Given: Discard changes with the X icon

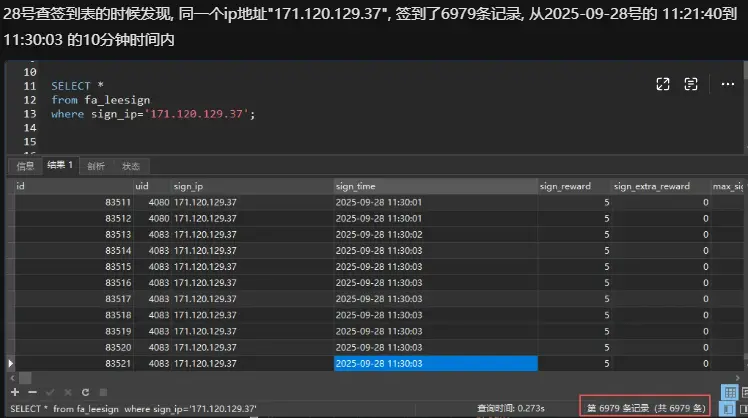Looking at the screenshot, I should click(68, 392).
